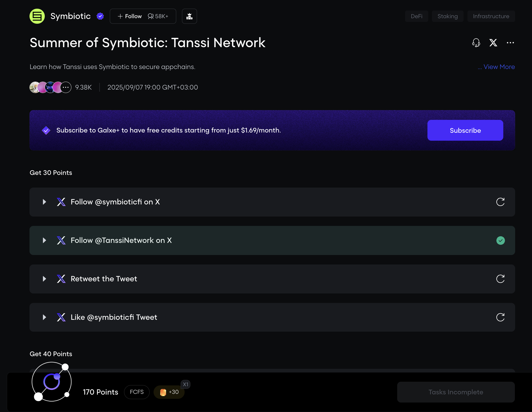Image resolution: width=532 pixels, height=412 pixels.
Task: Select the Staking tag
Action: point(447,16)
